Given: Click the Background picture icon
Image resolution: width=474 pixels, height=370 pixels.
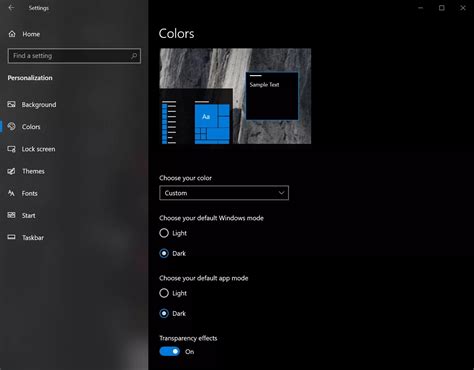Looking at the screenshot, I should click(x=11, y=104).
